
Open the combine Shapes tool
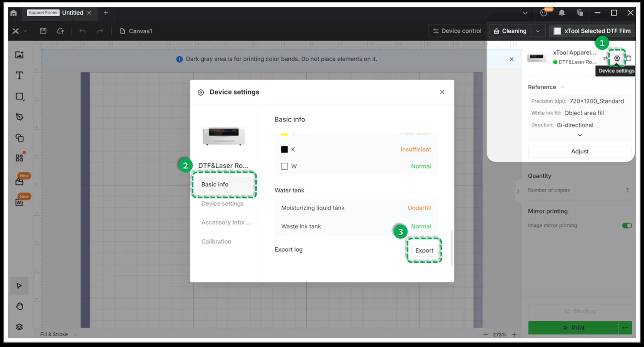[x=19, y=138]
